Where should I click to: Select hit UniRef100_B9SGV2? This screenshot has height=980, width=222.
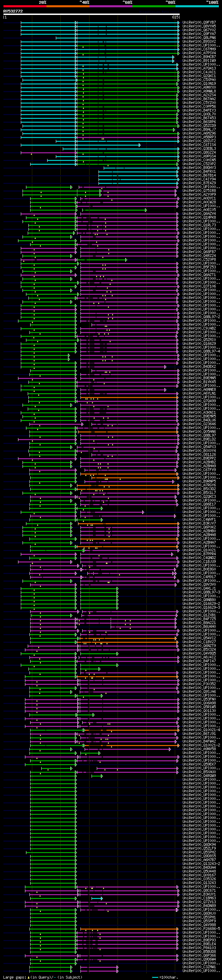(x=199, y=42)
